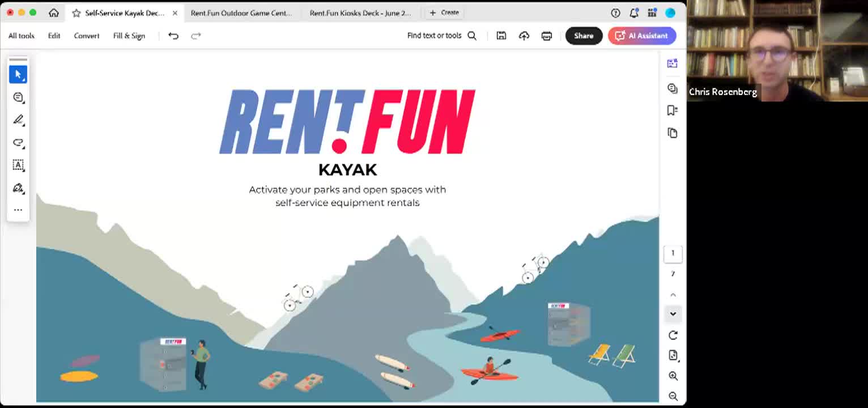Switch to Rent.Fun Kiosks Deck tab

(x=360, y=12)
